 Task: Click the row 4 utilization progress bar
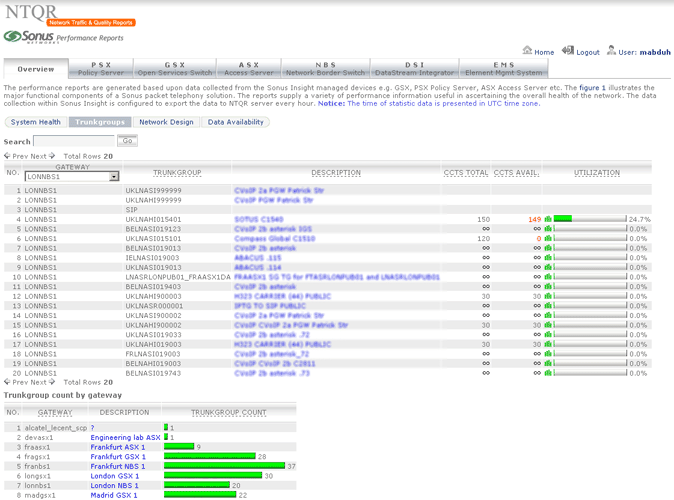coord(590,218)
